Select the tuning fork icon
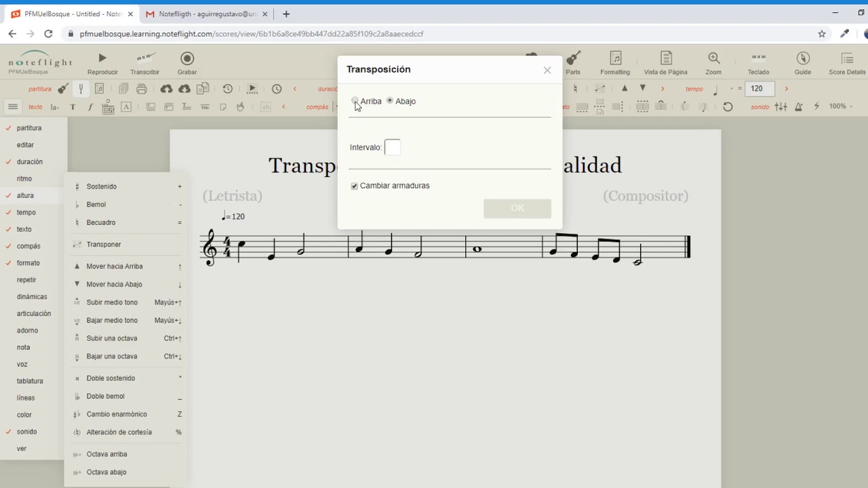The height and width of the screenshot is (488, 868). (x=81, y=89)
